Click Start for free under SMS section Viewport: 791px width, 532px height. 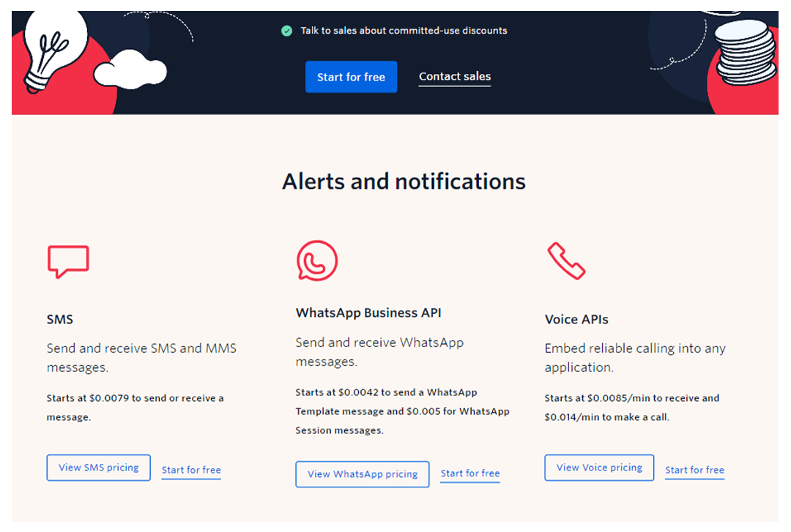coord(190,470)
